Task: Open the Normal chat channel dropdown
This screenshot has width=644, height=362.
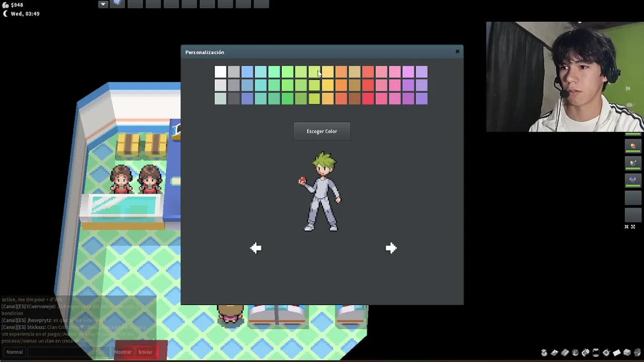Action: pyautogui.click(x=15, y=352)
